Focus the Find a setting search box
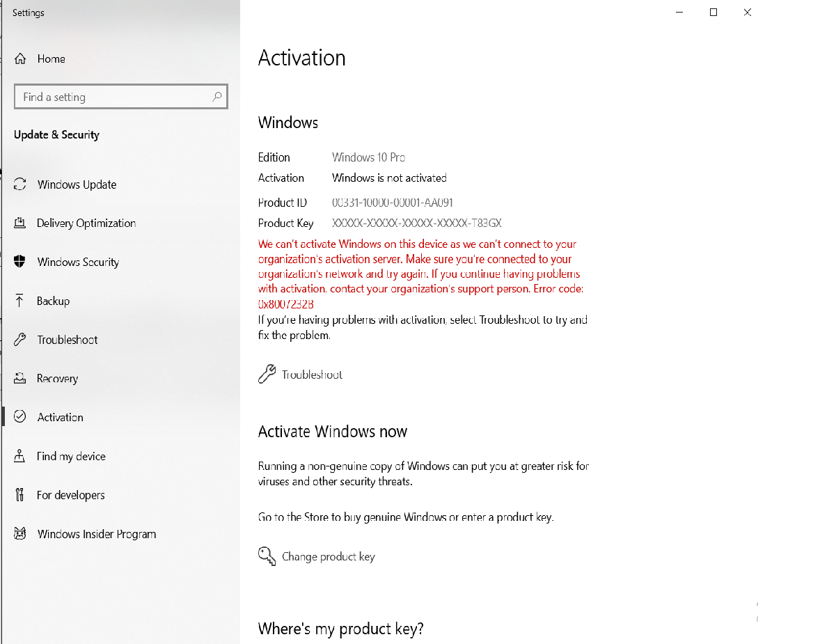Viewport: 820px width, 644px height. tap(121, 96)
